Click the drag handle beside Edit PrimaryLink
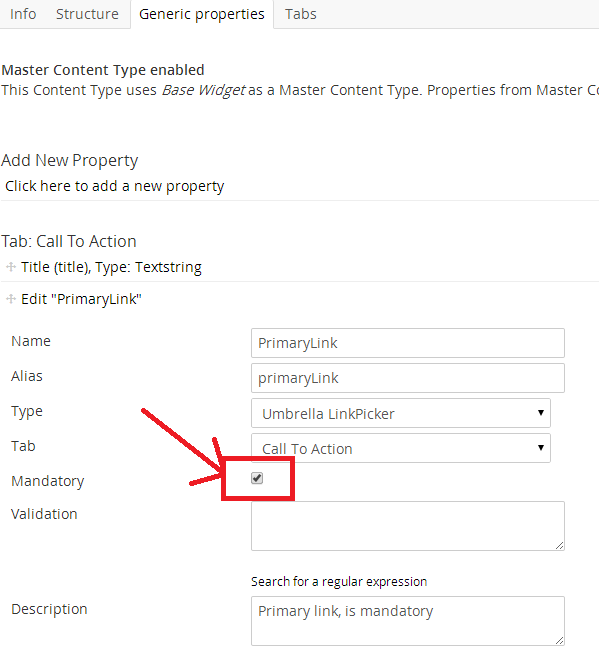Image resolution: width=599 pixels, height=655 pixels. [11, 299]
